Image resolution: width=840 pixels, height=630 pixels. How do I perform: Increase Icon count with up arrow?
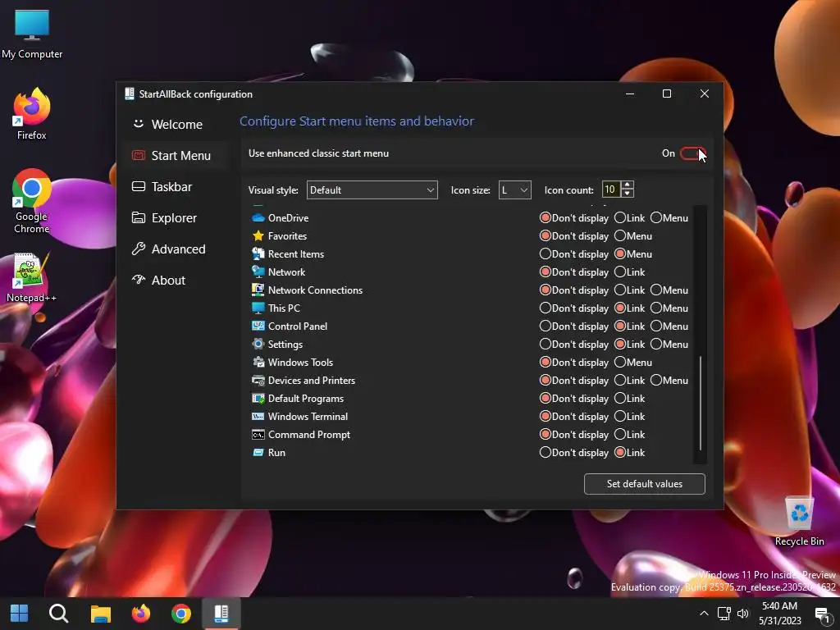click(628, 185)
